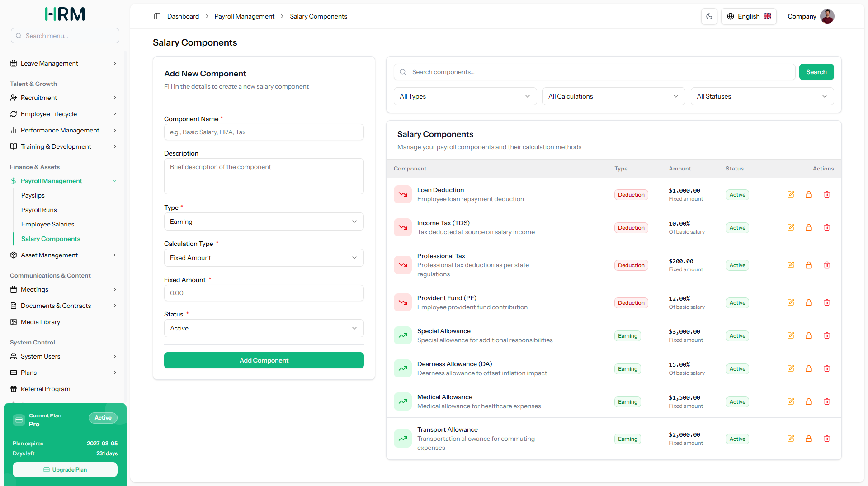
Task: Switch to dark mode using moon icon
Action: pyautogui.click(x=709, y=16)
